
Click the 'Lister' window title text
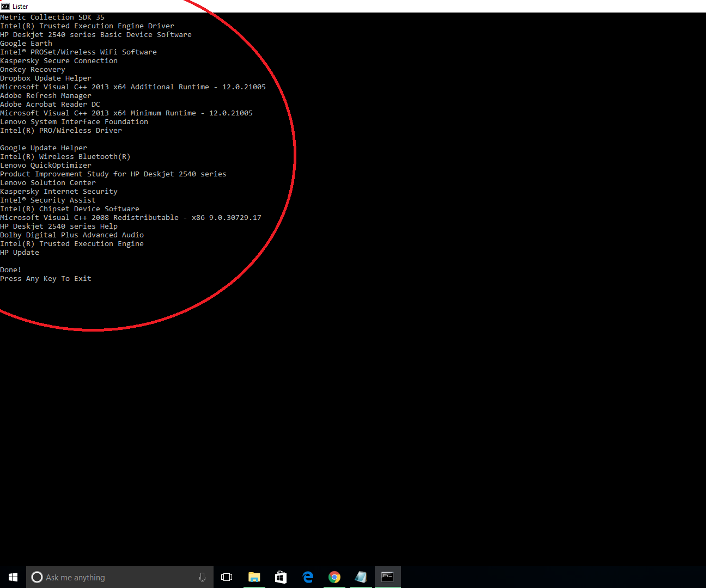(x=20, y=7)
